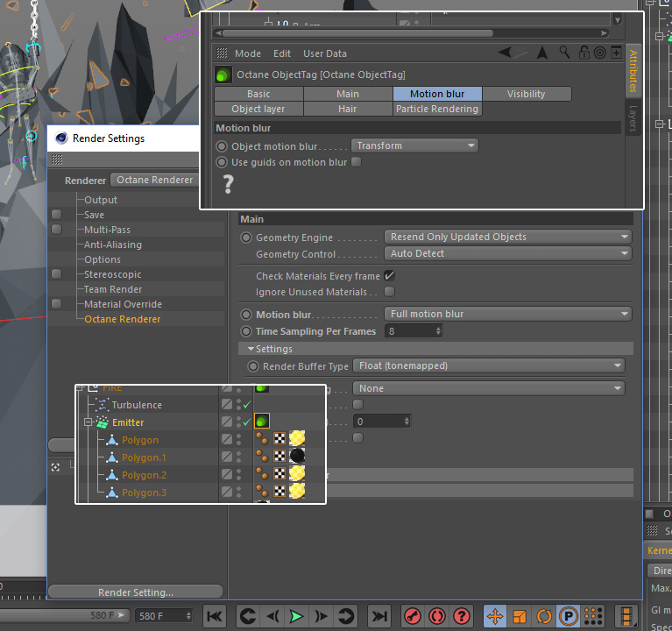
Task: Go to next keyframe button
Action: (345, 616)
